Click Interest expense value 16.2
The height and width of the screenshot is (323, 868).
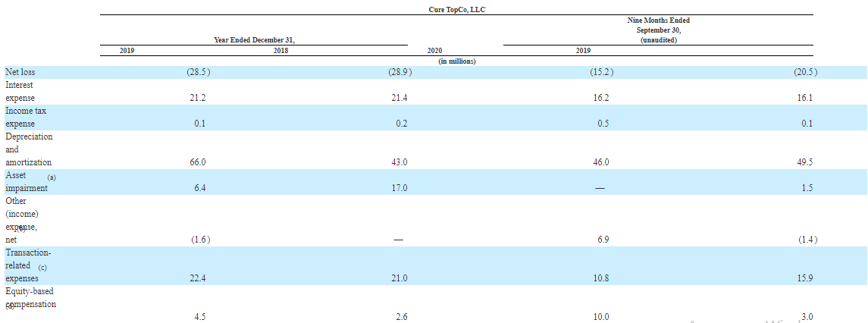602,98
